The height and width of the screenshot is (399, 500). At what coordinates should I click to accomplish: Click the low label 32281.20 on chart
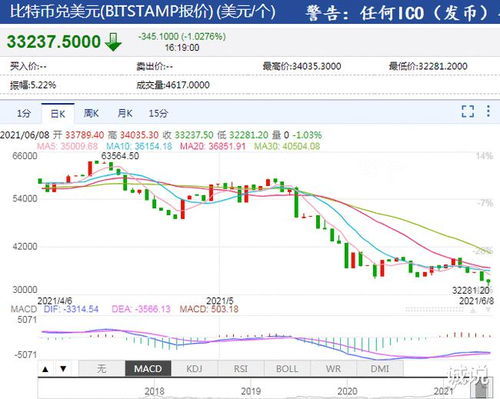pyautogui.click(x=471, y=290)
